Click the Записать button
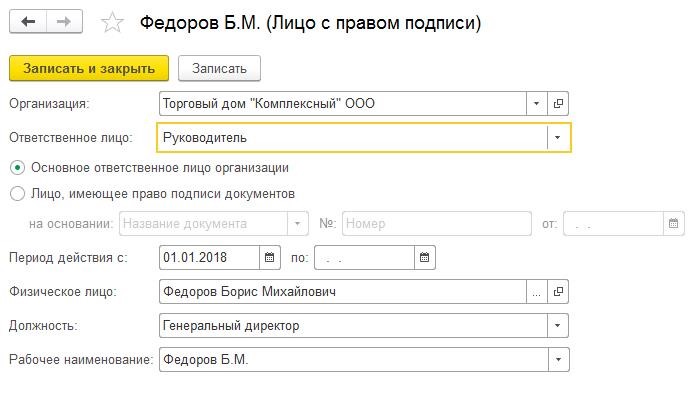This screenshot has width=699, height=393. pos(219,69)
